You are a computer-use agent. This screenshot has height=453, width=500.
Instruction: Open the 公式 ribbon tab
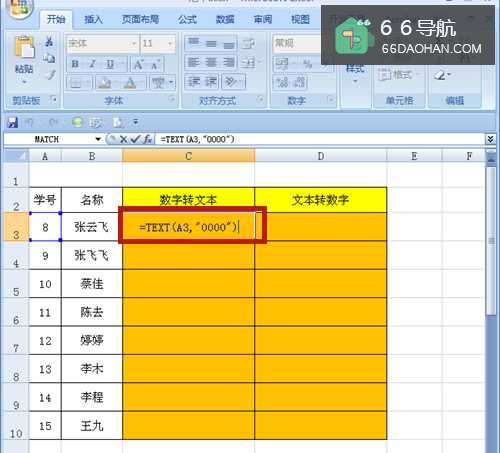click(187, 20)
